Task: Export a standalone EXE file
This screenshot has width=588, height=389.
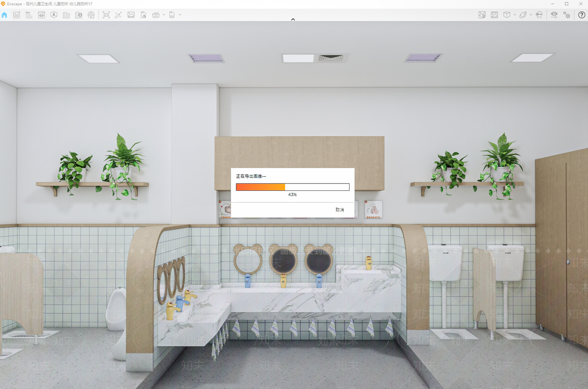Action: pyautogui.click(x=172, y=15)
